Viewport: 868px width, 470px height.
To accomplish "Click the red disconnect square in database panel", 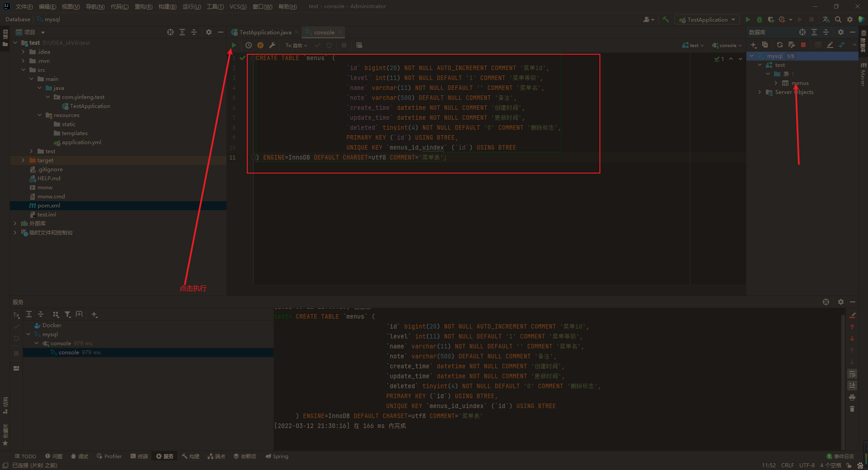I will coord(803,45).
